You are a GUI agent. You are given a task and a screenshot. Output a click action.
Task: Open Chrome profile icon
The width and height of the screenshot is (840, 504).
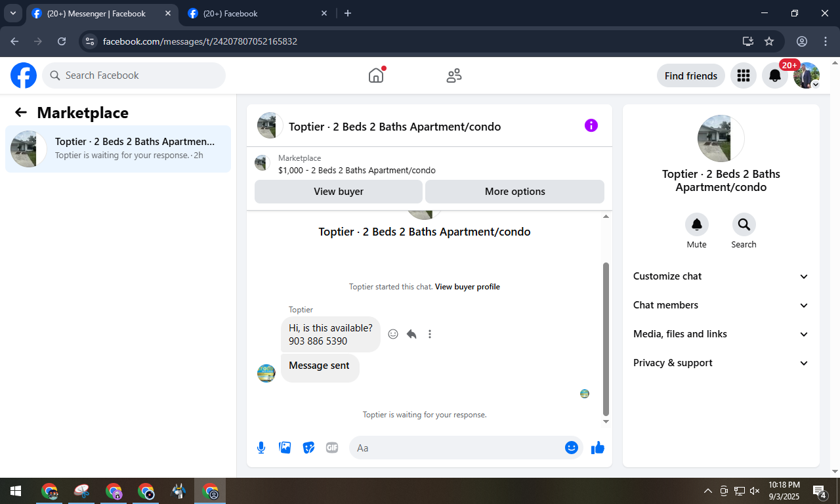click(802, 41)
